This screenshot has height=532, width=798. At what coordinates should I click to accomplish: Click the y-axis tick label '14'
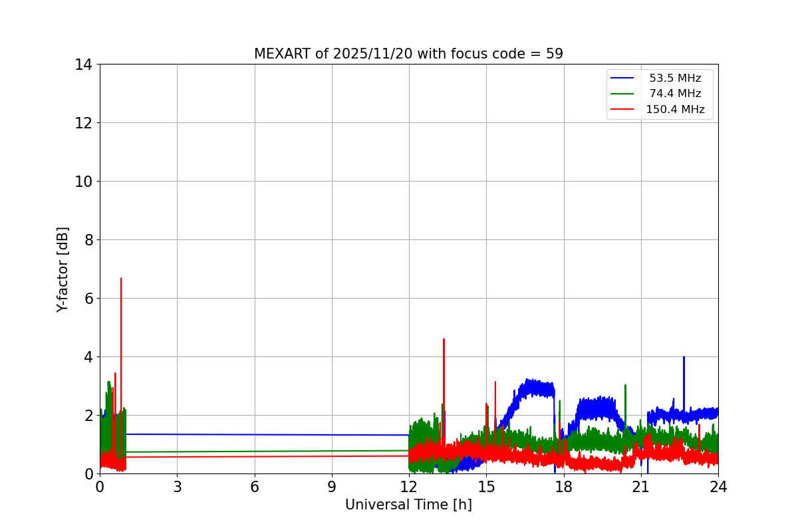click(84, 65)
